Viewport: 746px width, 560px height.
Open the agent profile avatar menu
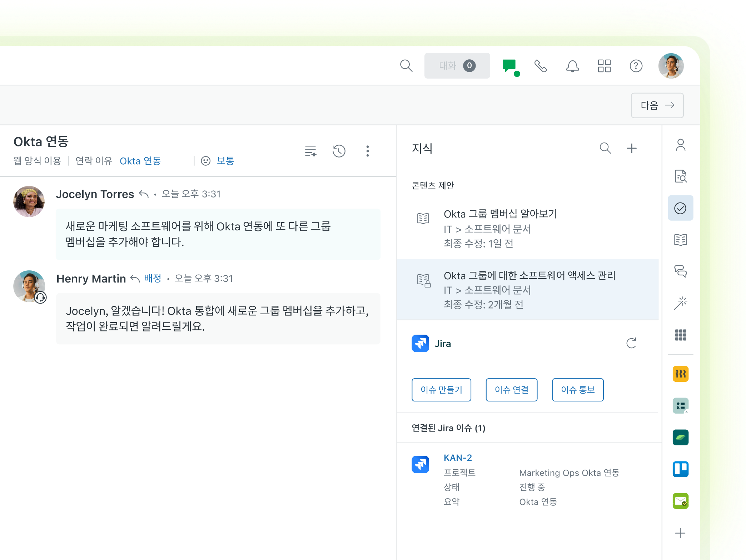click(671, 66)
